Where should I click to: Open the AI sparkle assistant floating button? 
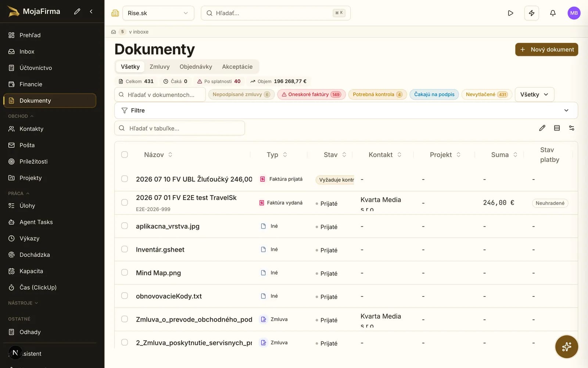[566, 347]
